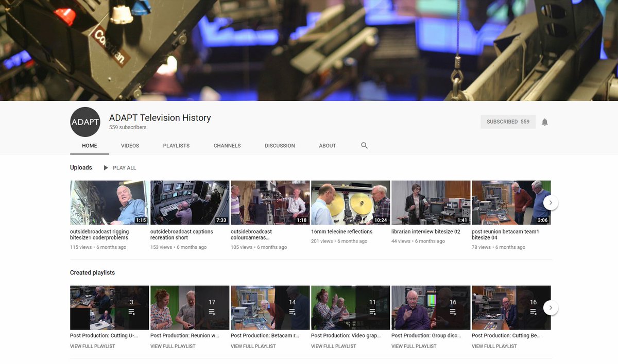
Task: Show more created playlists with right arrow
Action: pyautogui.click(x=551, y=308)
